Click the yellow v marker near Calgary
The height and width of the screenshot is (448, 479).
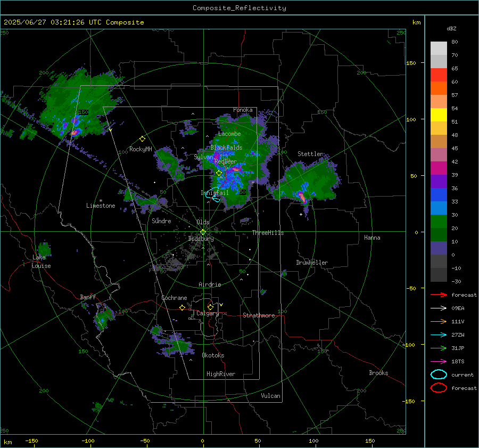tap(221, 305)
